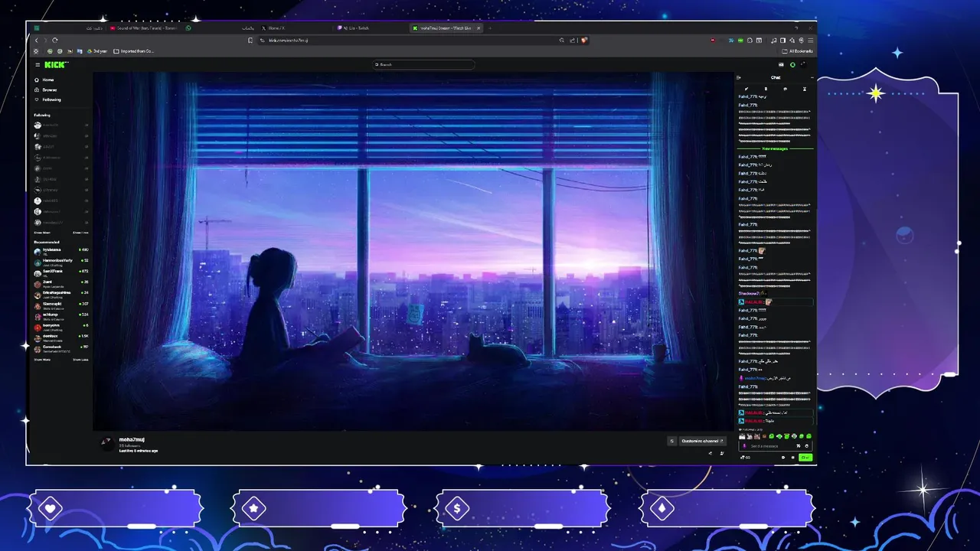The height and width of the screenshot is (551, 980).
Task: Open the green profile avatar on Kick
Action: point(792,65)
